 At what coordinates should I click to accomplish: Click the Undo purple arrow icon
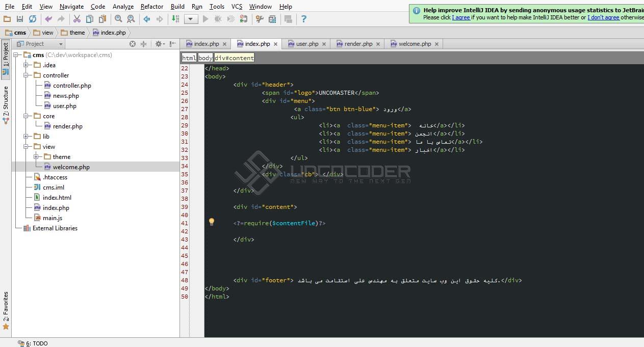click(48, 19)
